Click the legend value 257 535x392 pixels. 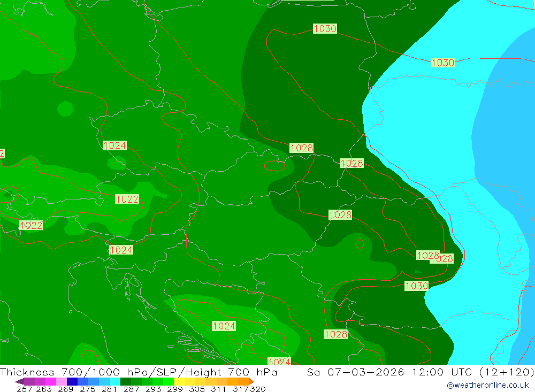pyautogui.click(x=24, y=389)
